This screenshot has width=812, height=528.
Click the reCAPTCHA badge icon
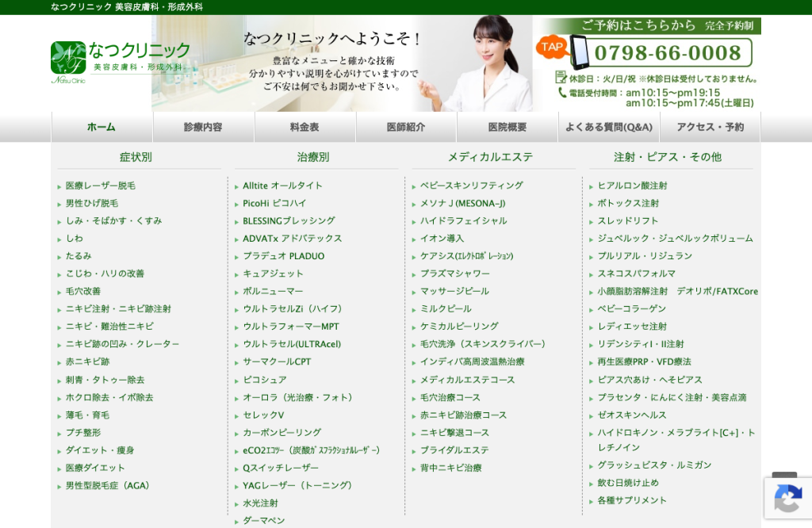point(787,498)
